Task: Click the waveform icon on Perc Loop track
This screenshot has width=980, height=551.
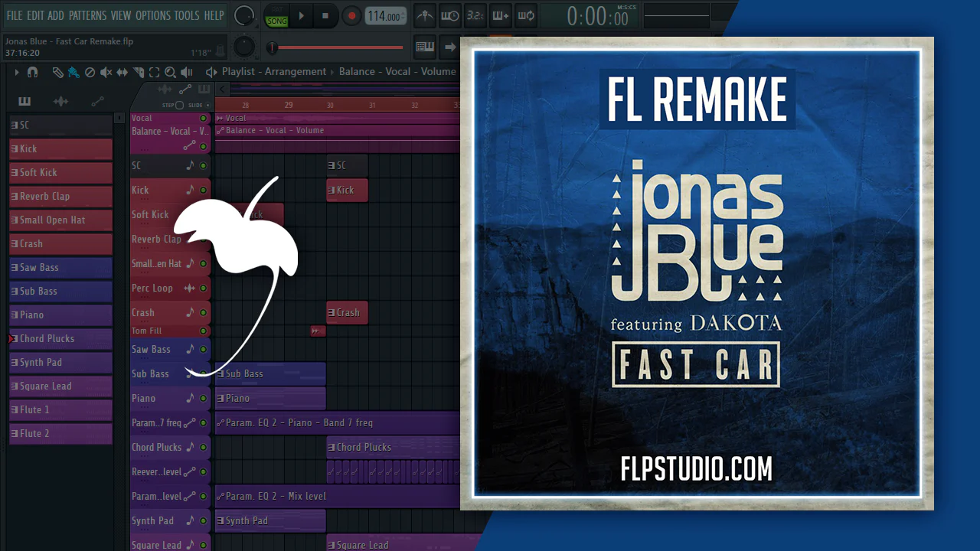Action: point(190,288)
